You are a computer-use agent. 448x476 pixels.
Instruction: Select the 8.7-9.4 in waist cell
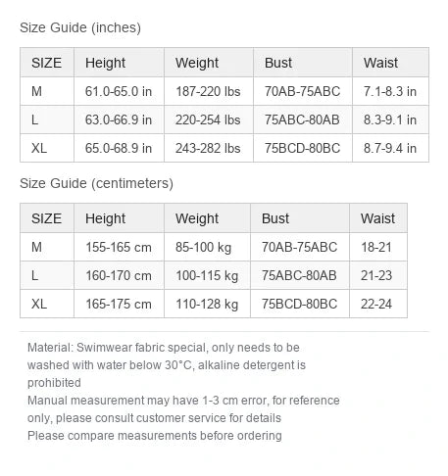[390, 148]
